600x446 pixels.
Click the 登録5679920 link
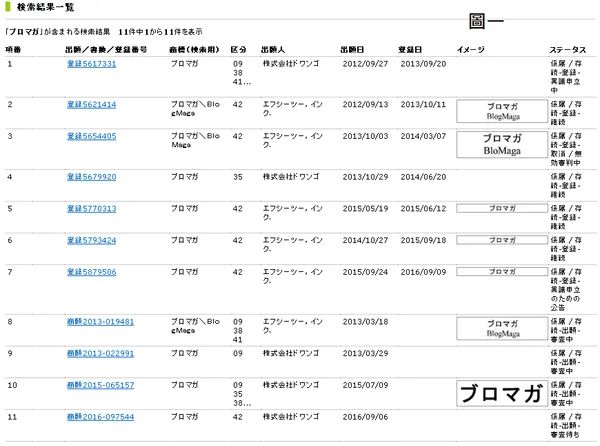(91, 177)
